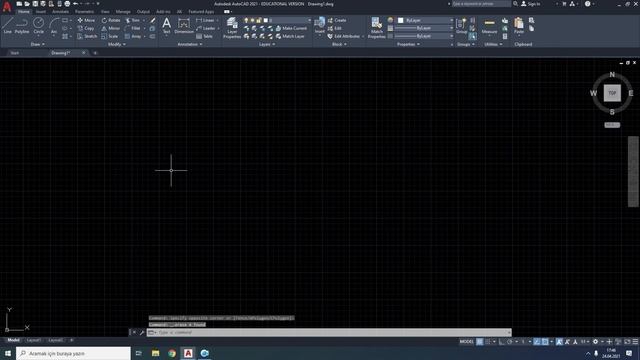Toggle annotation objects visibility in status bar
This screenshot has height=360, width=640.
(559, 342)
